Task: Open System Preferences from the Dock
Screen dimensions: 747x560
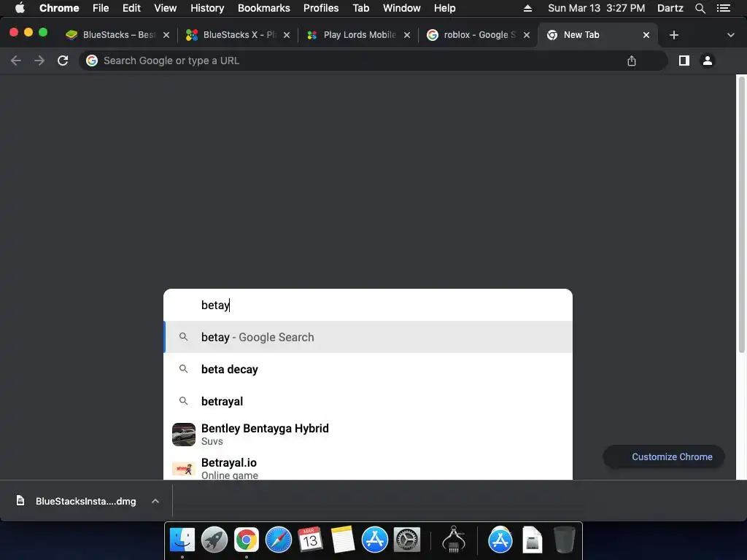Action: tap(407, 540)
